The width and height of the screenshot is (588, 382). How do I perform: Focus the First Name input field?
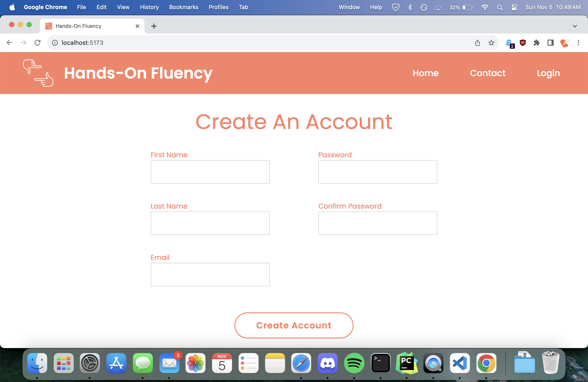point(210,172)
